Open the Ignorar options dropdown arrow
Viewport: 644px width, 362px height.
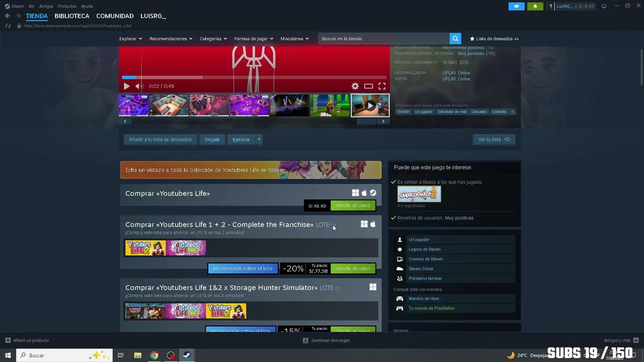[x=259, y=139]
